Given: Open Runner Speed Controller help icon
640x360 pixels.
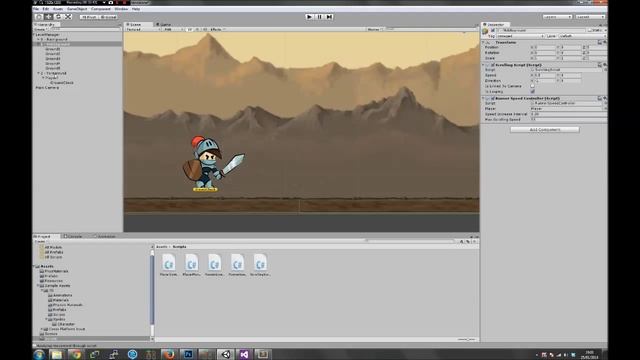Looking at the screenshot, I should pyautogui.click(x=600, y=98).
